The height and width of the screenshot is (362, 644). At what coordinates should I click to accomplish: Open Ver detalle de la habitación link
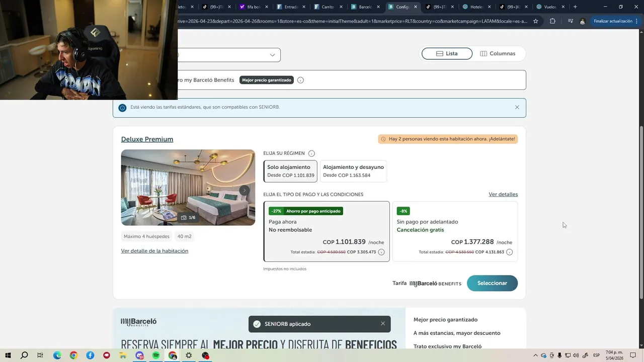coord(154,251)
